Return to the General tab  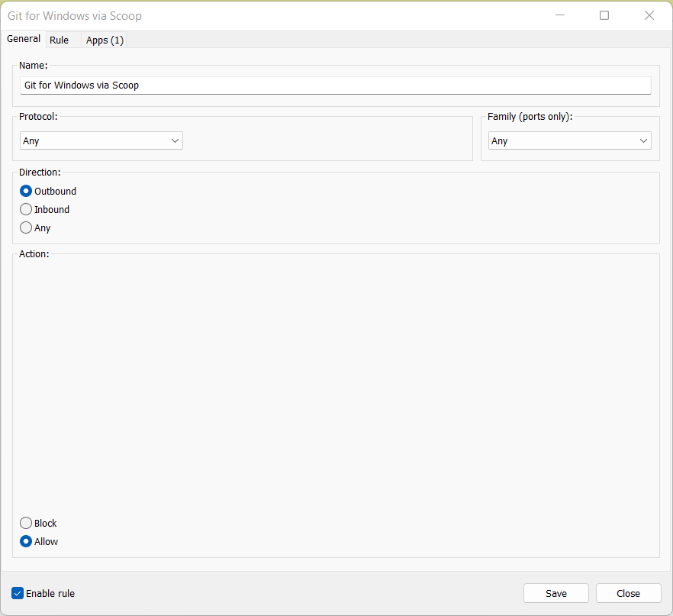coord(23,39)
